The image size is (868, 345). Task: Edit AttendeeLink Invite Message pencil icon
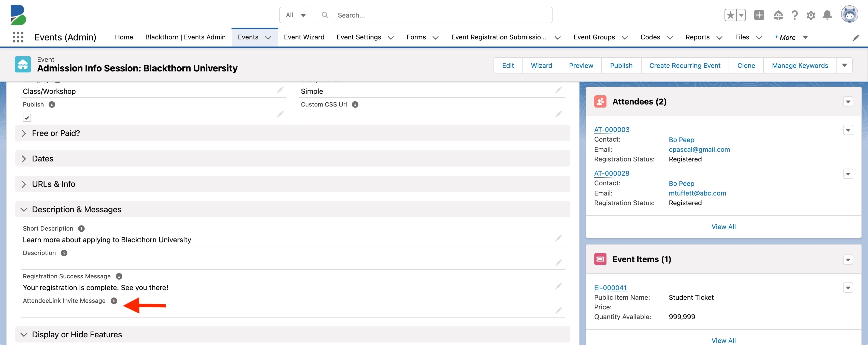(x=558, y=310)
